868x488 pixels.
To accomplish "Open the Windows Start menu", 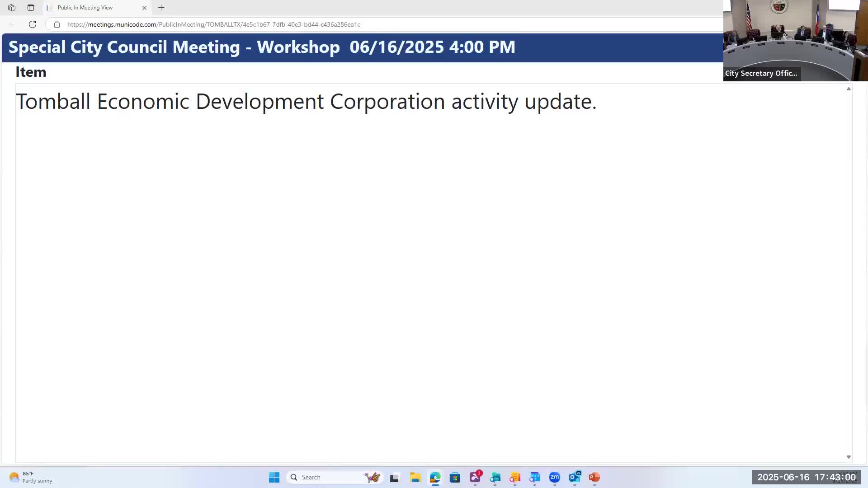I will pyautogui.click(x=274, y=477).
